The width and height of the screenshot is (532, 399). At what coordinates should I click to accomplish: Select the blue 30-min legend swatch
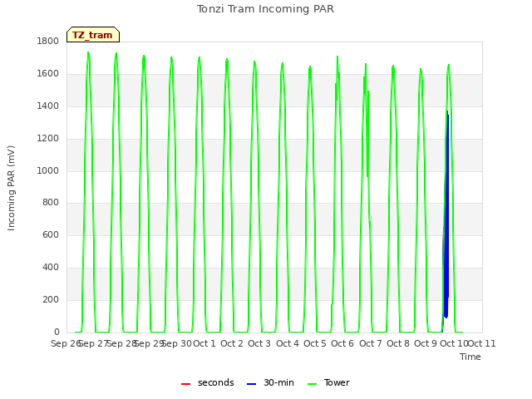pyautogui.click(x=251, y=384)
